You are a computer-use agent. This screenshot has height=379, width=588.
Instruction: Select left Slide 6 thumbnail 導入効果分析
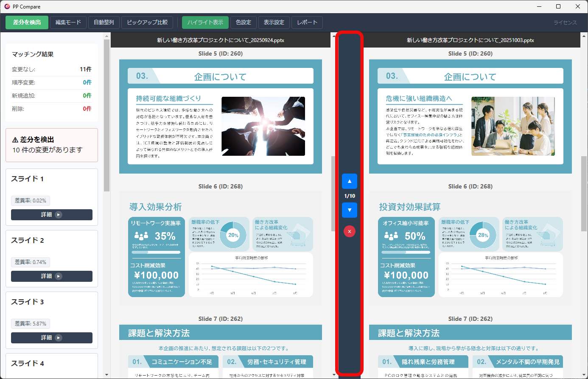pyautogui.click(x=221, y=249)
